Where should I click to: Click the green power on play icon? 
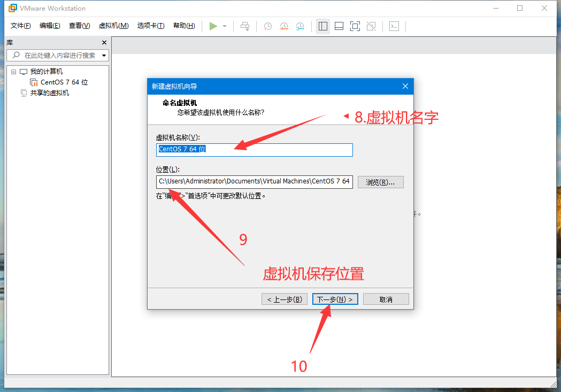tap(213, 26)
